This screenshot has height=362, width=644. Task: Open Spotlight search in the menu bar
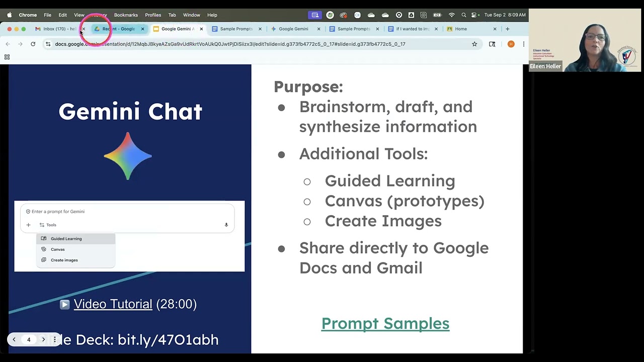[463, 15]
